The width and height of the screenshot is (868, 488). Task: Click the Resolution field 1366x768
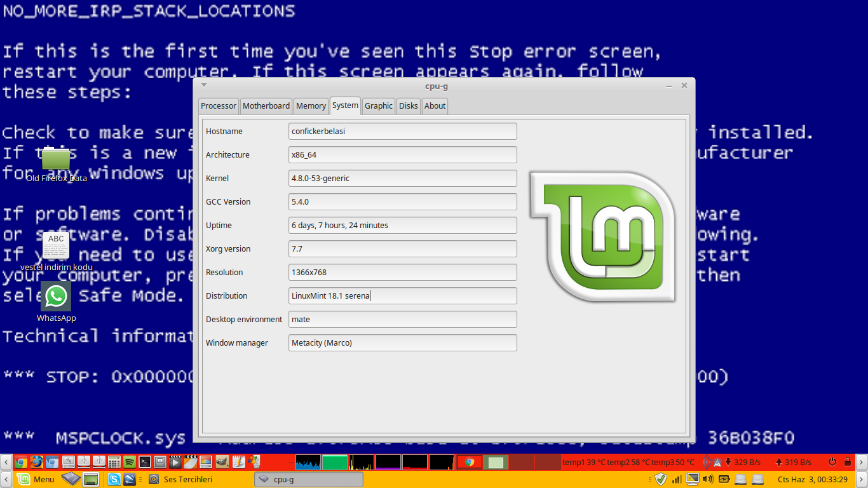tap(403, 272)
